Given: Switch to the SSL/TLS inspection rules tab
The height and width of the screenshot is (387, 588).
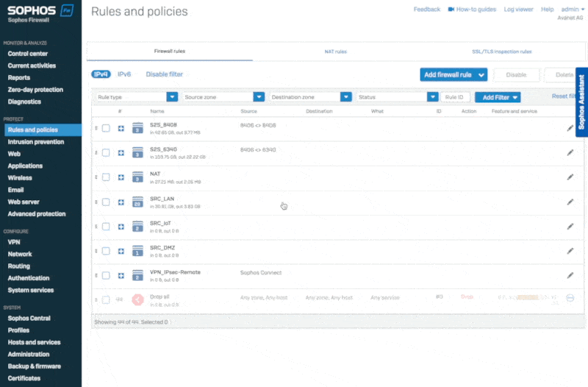Looking at the screenshot, I should tap(502, 52).
